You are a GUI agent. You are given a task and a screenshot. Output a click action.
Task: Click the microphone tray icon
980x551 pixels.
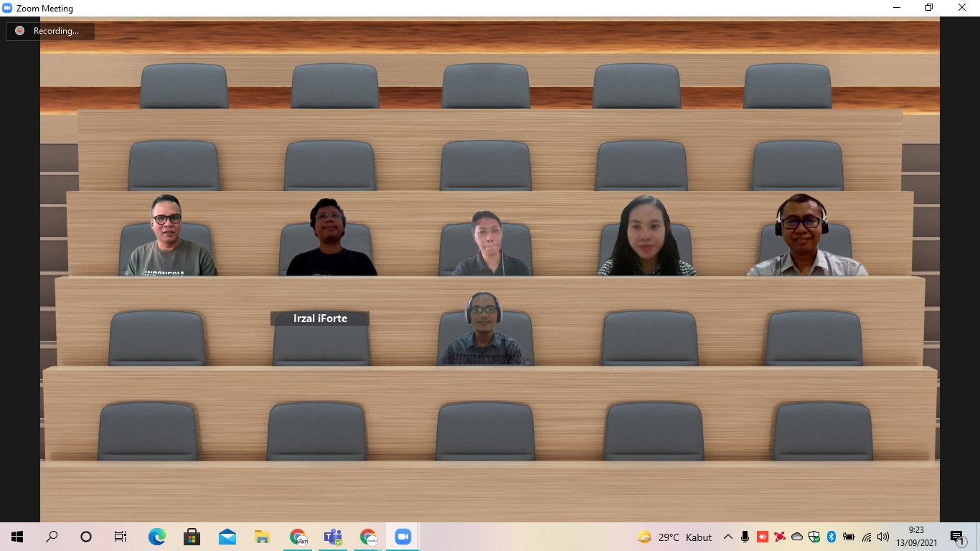745,537
